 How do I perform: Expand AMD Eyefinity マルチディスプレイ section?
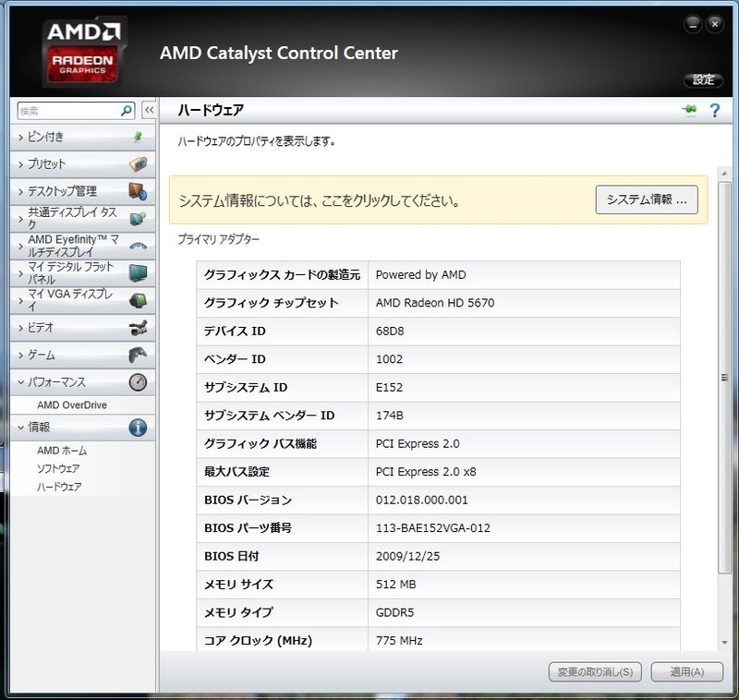pyautogui.click(x=82, y=246)
